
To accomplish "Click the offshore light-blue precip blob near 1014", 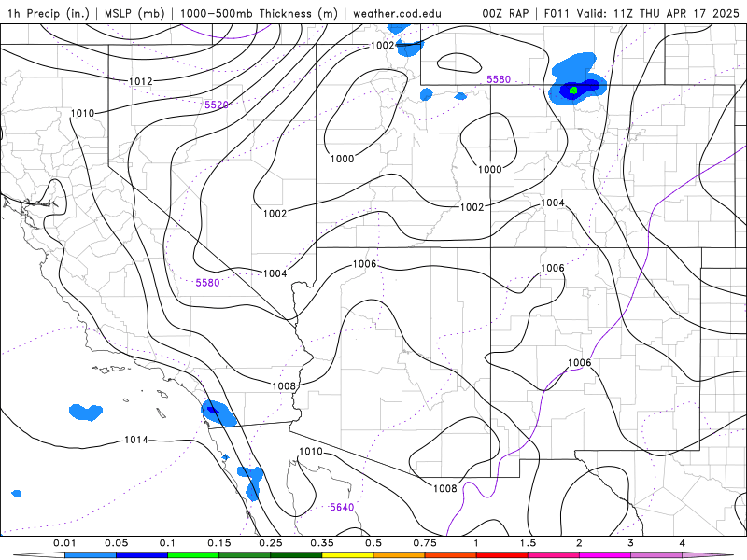I will (x=86, y=412).
